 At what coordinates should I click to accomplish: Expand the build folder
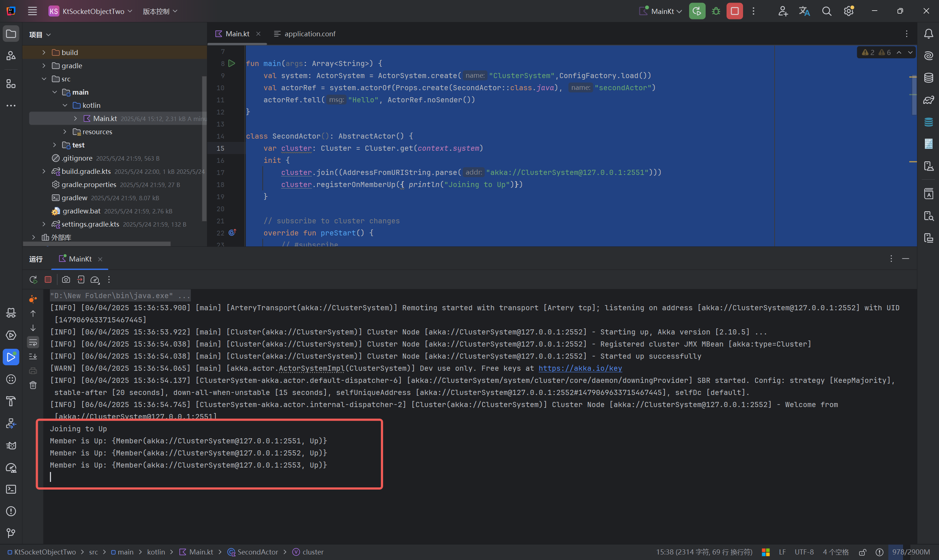(44, 52)
